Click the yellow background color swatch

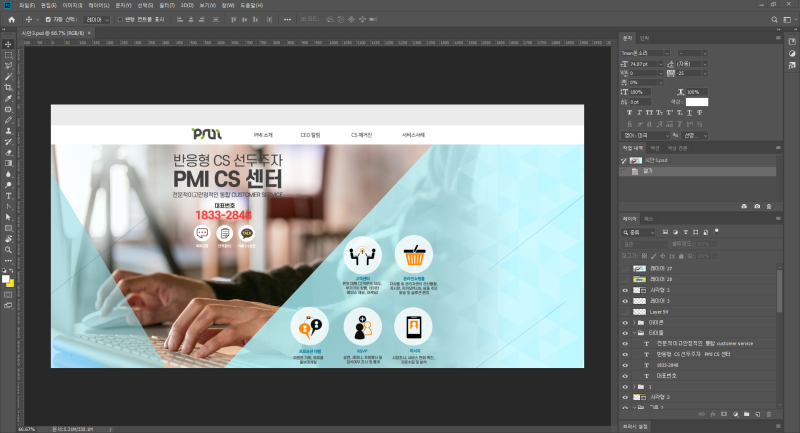[x=11, y=284]
